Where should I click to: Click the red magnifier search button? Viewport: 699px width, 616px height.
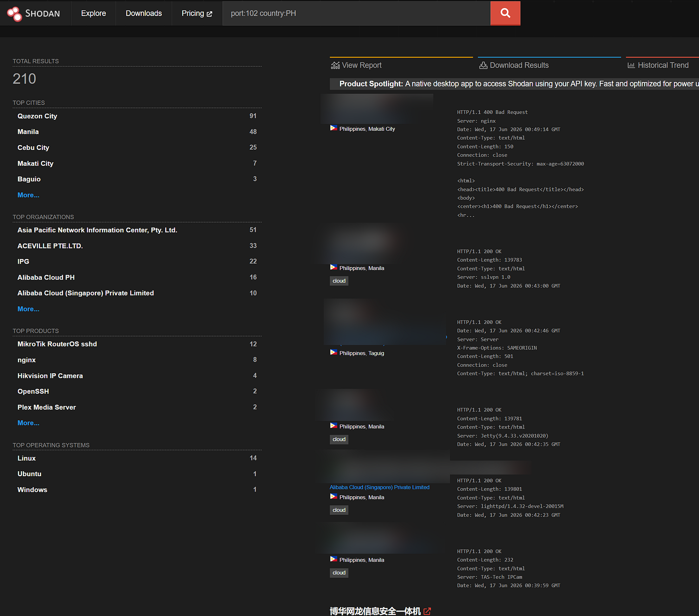pyautogui.click(x=505, y=13)
